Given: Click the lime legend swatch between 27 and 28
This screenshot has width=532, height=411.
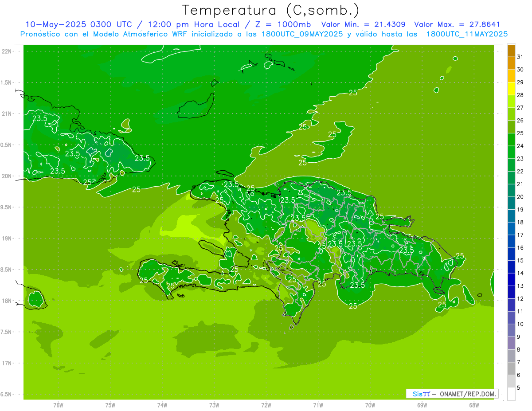Looking at the screenshot, I should pos(511,101).
